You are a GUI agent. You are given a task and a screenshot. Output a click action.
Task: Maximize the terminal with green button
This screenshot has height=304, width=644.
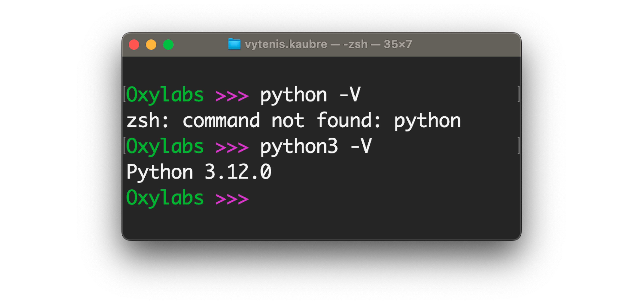(x=168, y=45)
